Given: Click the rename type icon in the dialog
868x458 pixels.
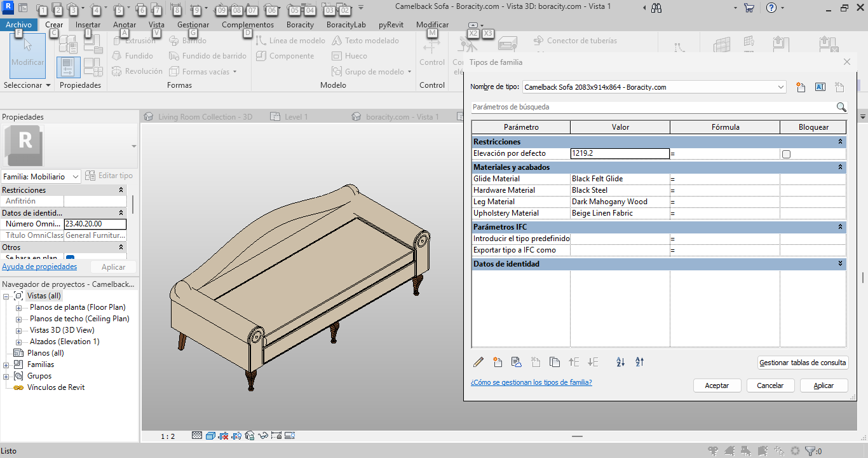Looking at the screenshot, I should [x=820, y=87].
